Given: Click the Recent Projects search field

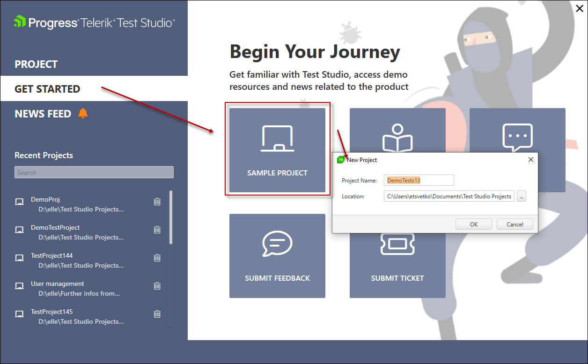Looking at the screenshot, I should pyautogui.click(x=94, y=172).
